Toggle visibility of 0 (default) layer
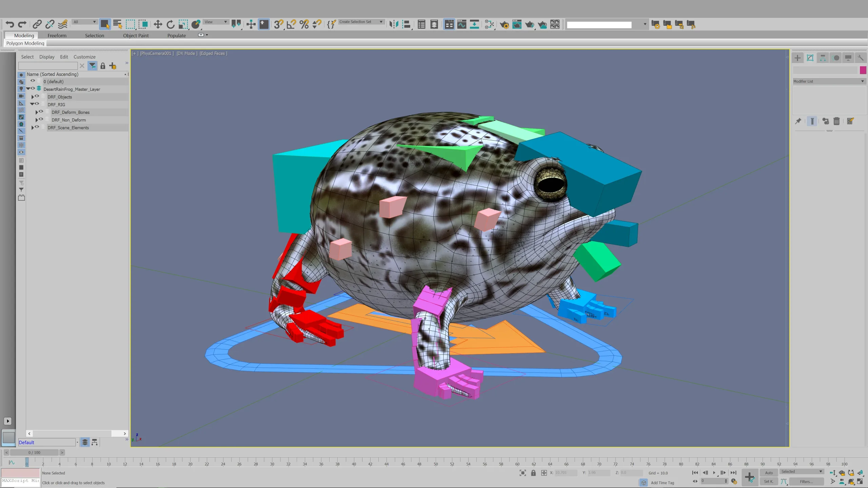 (33, 81)
